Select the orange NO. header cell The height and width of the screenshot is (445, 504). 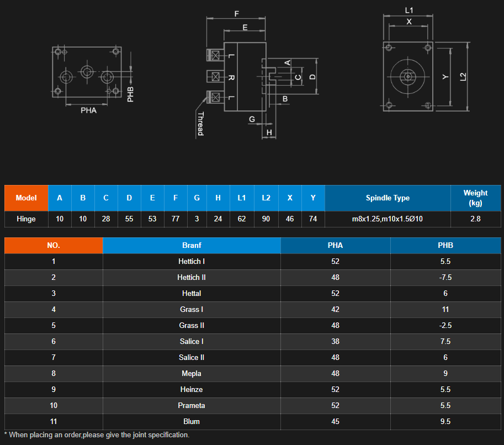click(x=54, y=246)
